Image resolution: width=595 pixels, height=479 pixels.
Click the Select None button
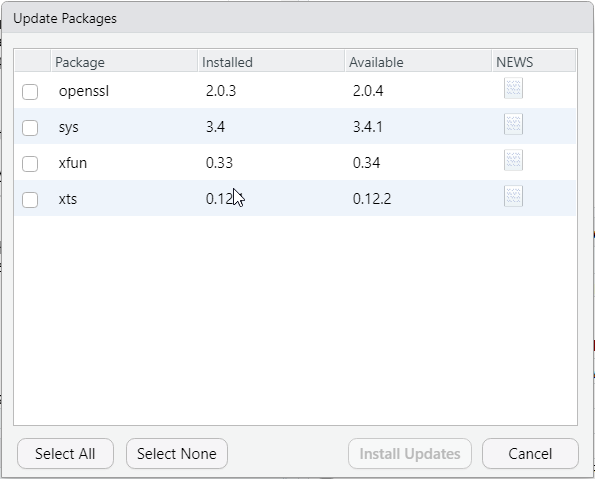tap(177, 454)
